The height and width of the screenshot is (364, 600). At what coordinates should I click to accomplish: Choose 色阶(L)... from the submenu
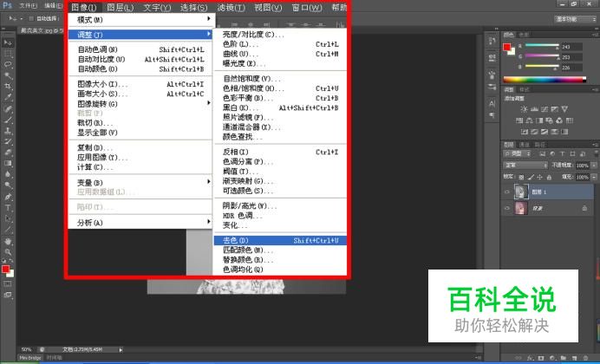click(280, 44)
